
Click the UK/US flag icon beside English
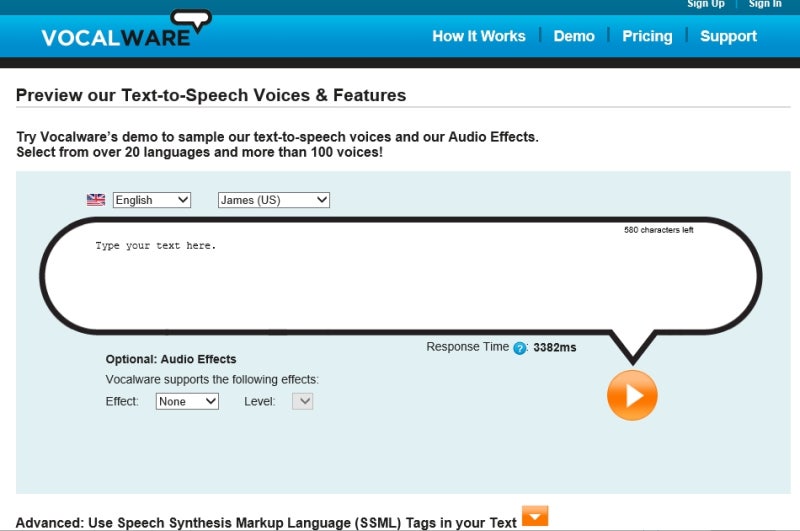[96, 200]
